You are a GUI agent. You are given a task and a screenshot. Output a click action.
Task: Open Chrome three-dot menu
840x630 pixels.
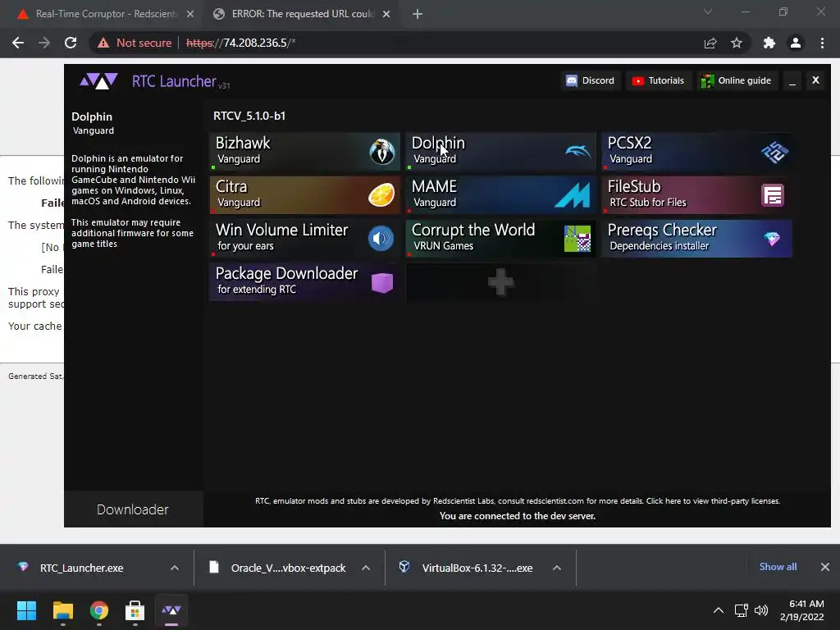point(822,43)
